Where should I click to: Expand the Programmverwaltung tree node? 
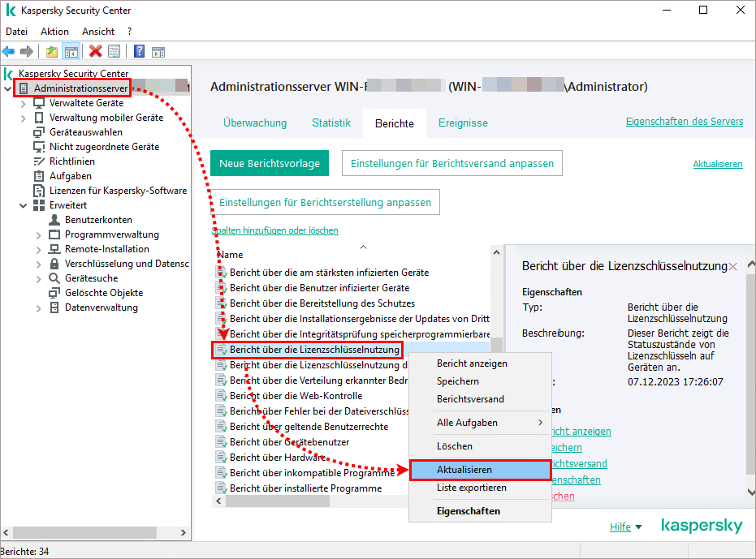[39, 234]
